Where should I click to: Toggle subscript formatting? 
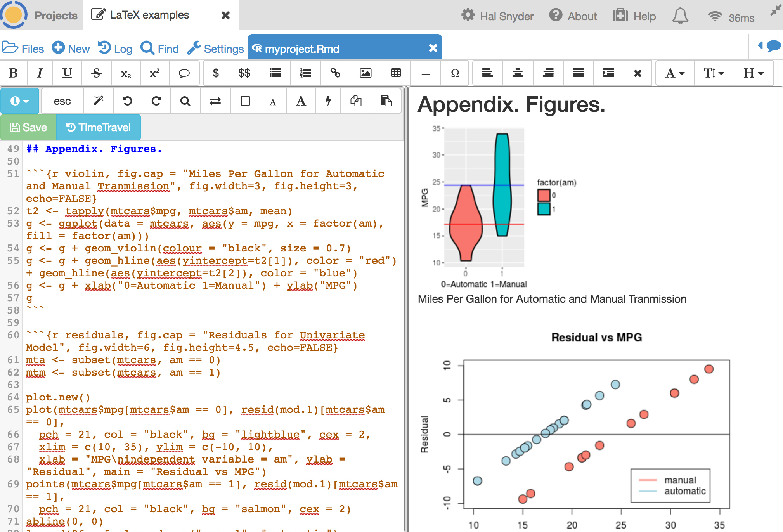(125, 73)
